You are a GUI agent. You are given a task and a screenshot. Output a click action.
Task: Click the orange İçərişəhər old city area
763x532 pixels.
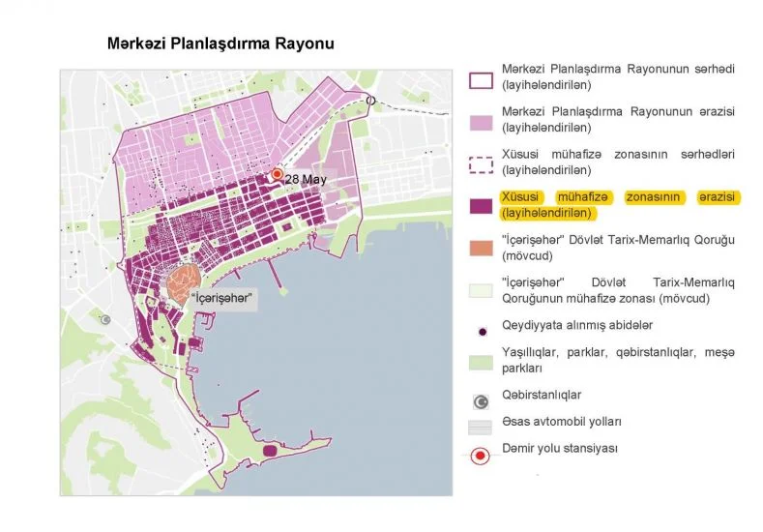(x=185, y=283)
